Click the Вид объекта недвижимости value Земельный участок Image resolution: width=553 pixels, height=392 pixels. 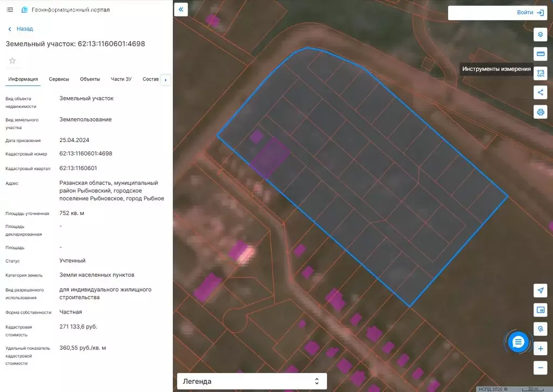tap(86, 98)
